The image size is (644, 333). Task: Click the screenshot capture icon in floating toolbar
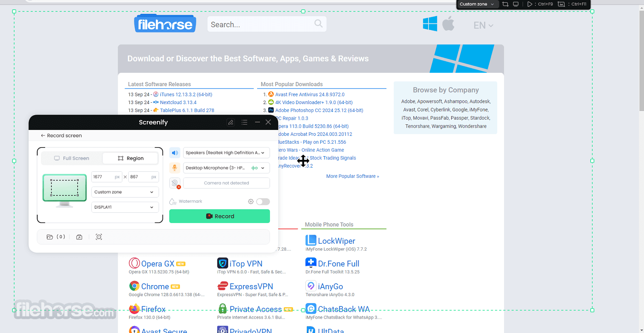pos(561,4)
